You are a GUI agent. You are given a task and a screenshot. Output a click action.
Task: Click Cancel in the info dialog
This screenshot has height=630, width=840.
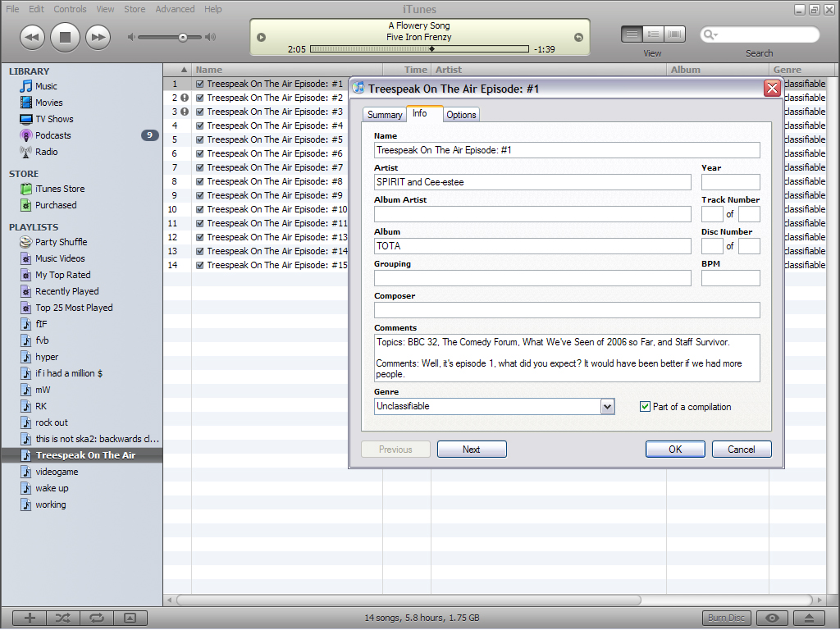click(742, 450)
